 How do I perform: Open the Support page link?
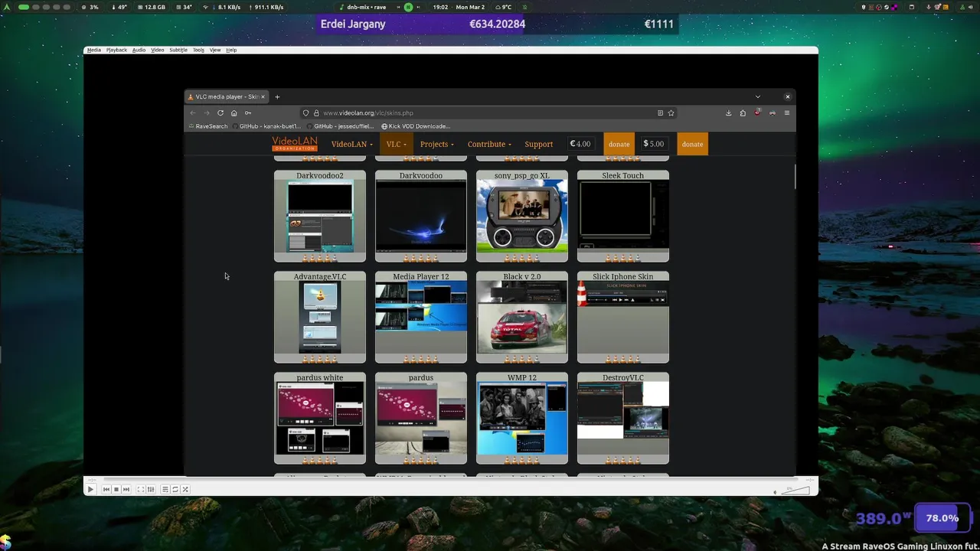[538, 144]
